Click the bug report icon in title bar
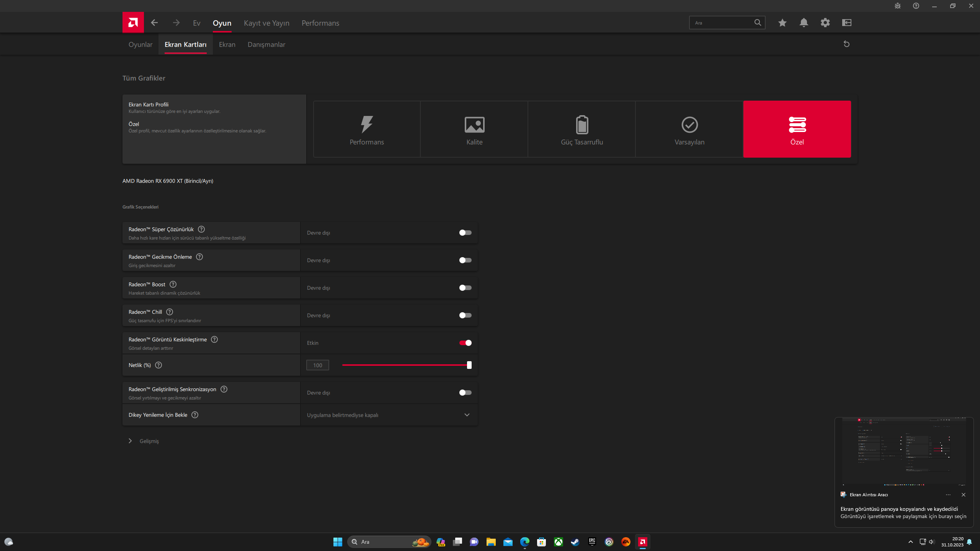This screenshot has width=980, height=551. [897, 6]
